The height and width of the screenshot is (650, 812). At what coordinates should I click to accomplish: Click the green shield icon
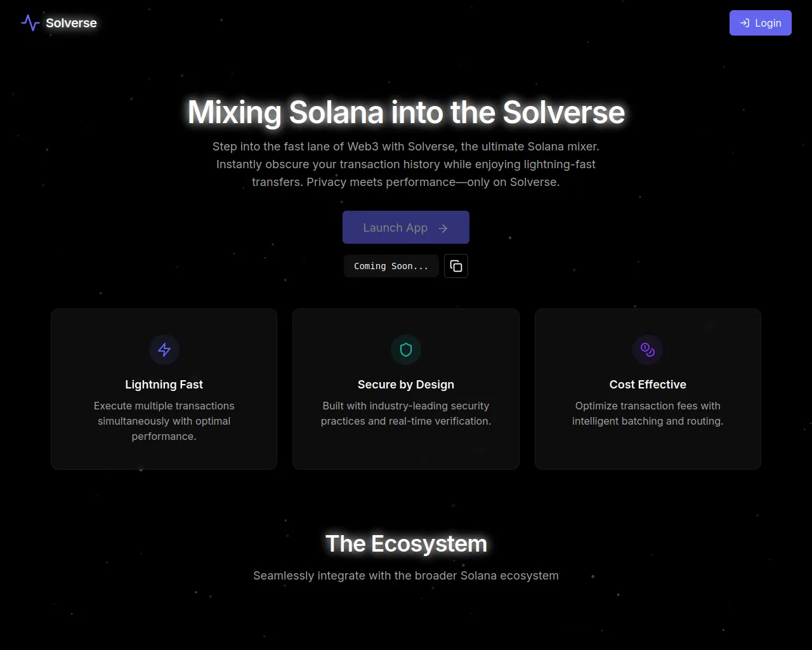pos(406,350)
